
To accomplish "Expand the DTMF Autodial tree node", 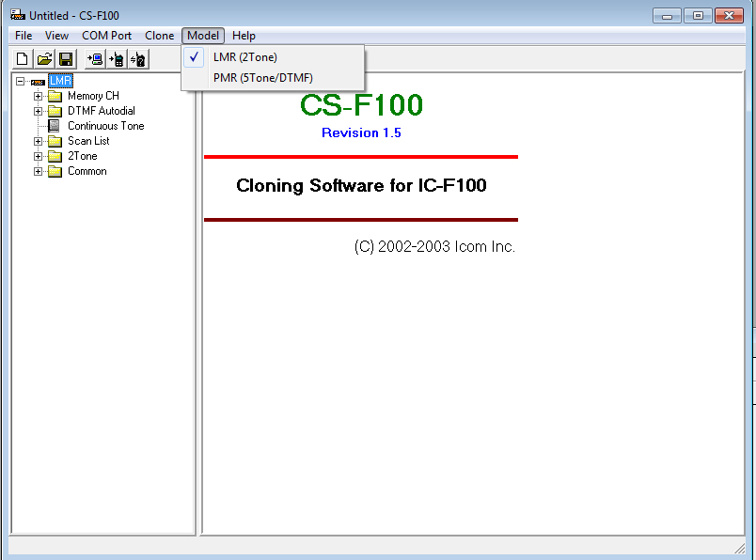I will (x=39, y=111).
